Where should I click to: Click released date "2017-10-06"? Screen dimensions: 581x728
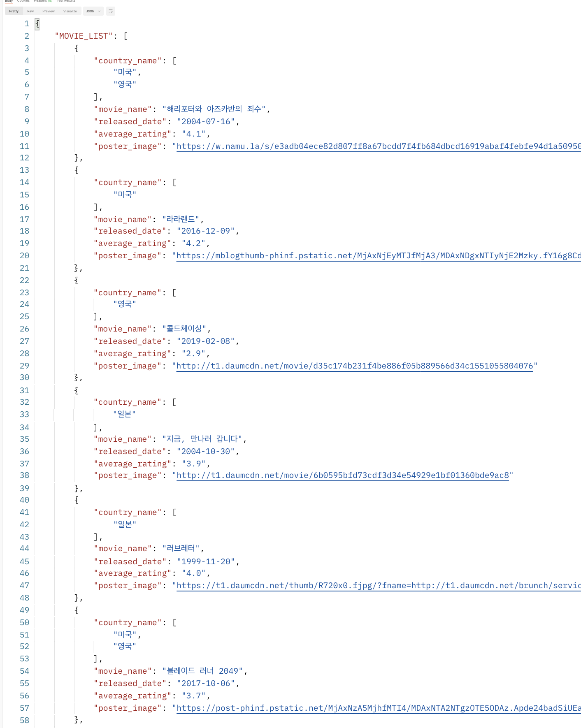point(206,684)
